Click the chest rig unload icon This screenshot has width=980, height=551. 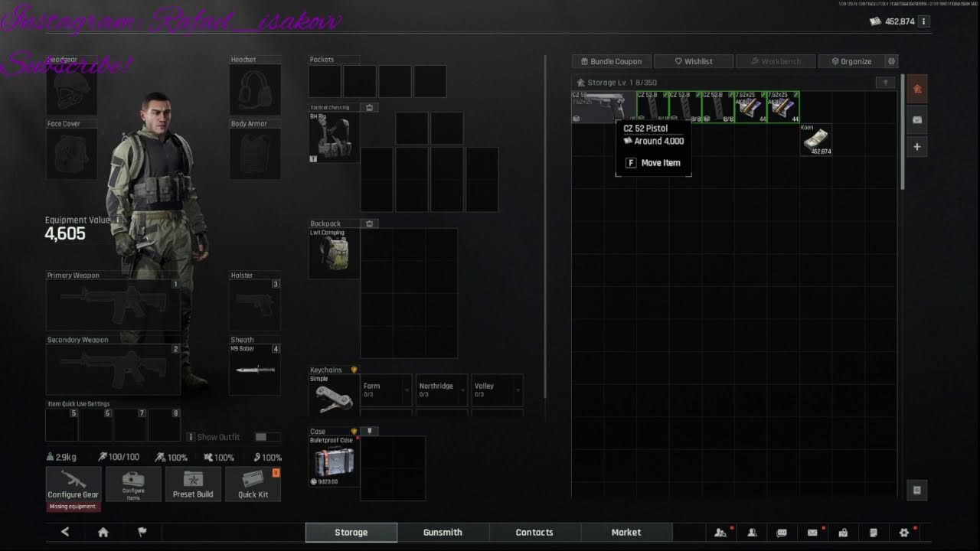click(370, 107)
